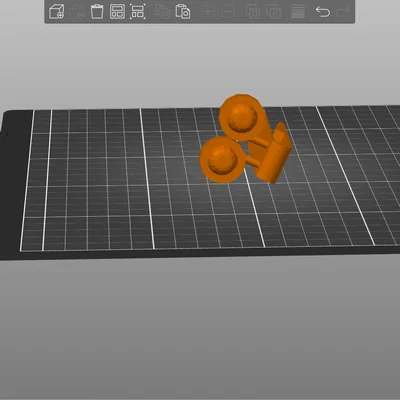Select the orange 3D model on the bed

click(x=246, y=139)
